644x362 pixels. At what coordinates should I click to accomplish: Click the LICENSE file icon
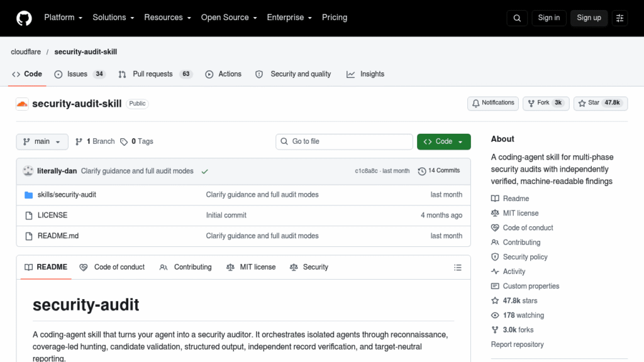pos(28,216)
